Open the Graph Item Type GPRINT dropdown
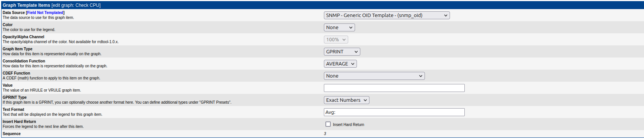 (x=342, y=52)
